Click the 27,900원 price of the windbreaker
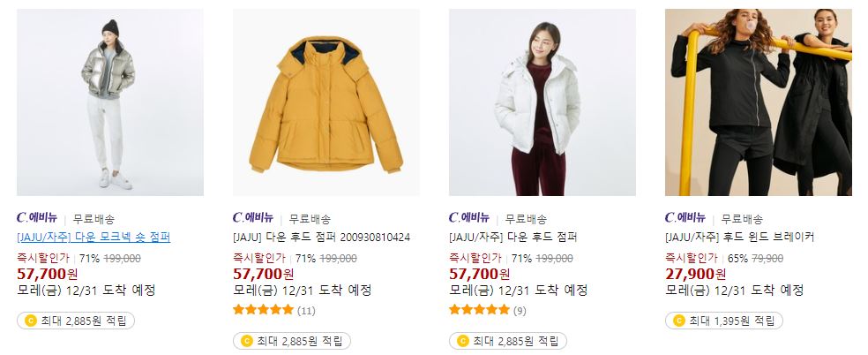868x355 pixels. tap(695, 274)
